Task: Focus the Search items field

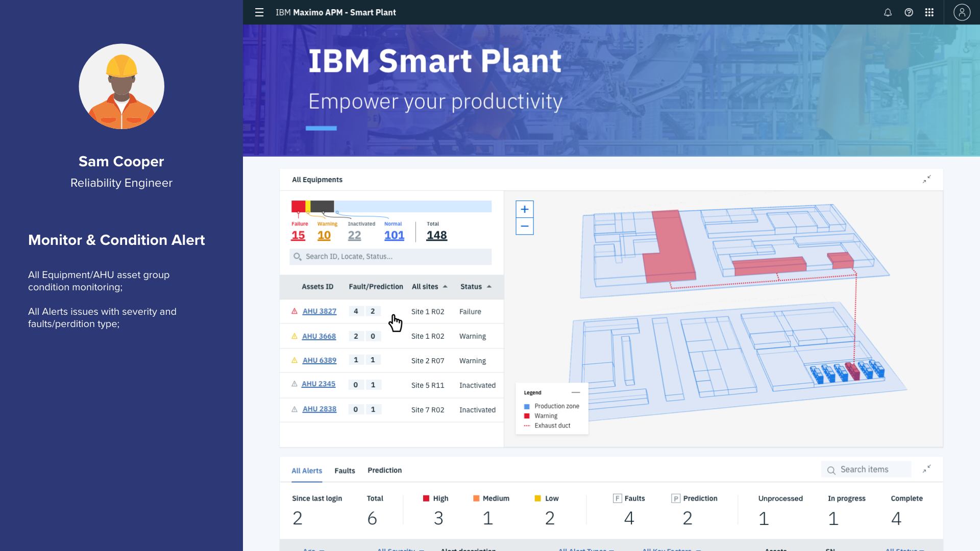Action: [x=866, y=469]
